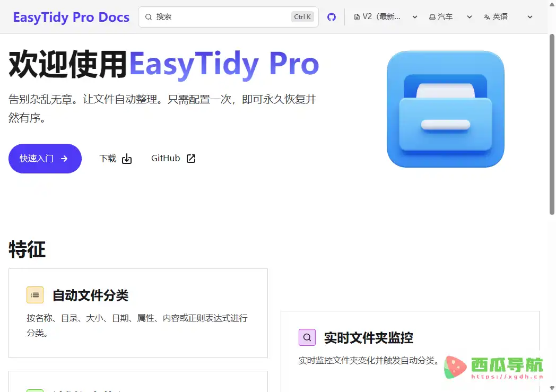Focus the 搜索 search field

click(x=228, y=17)
